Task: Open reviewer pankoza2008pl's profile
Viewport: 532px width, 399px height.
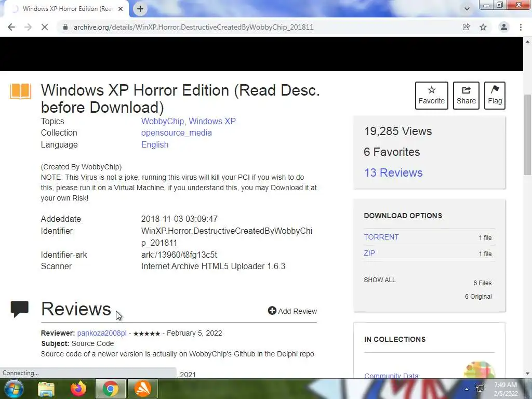Action: click(102, 333)
